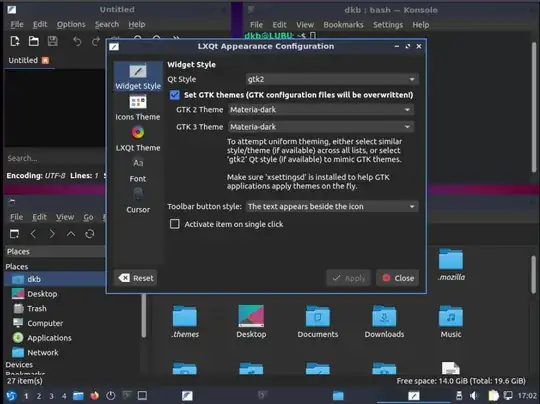Open the Downloads folder
The height and width of the screenshot is (404, 540).
click(384, 322)
